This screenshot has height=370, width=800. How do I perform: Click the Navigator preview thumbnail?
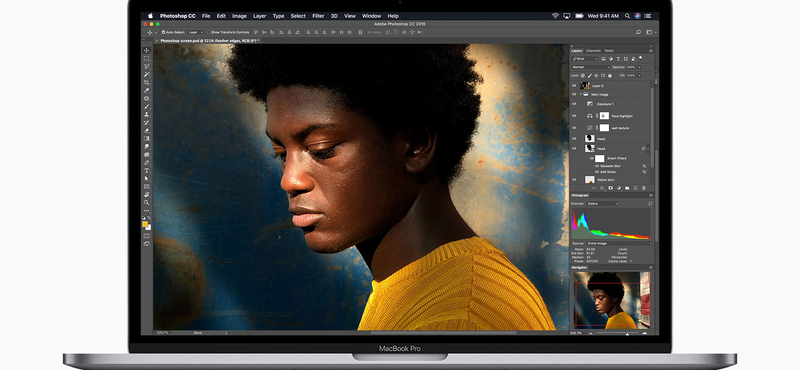(611, 300)
